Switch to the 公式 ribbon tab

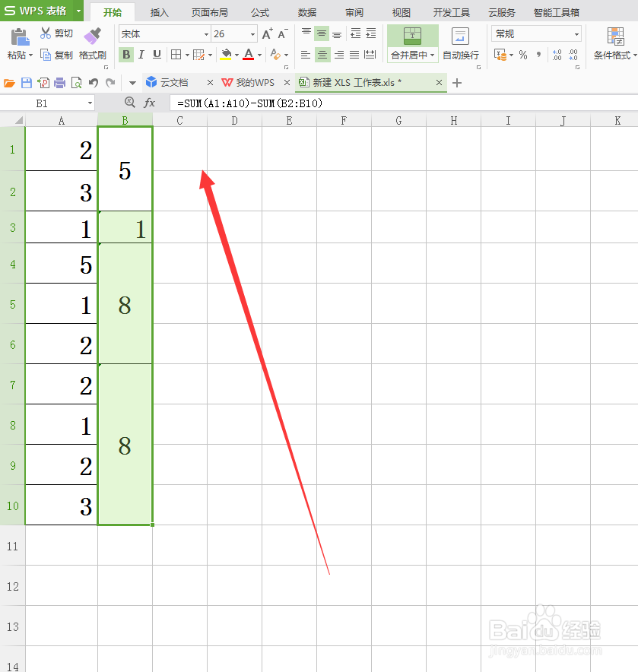(260, 12)
